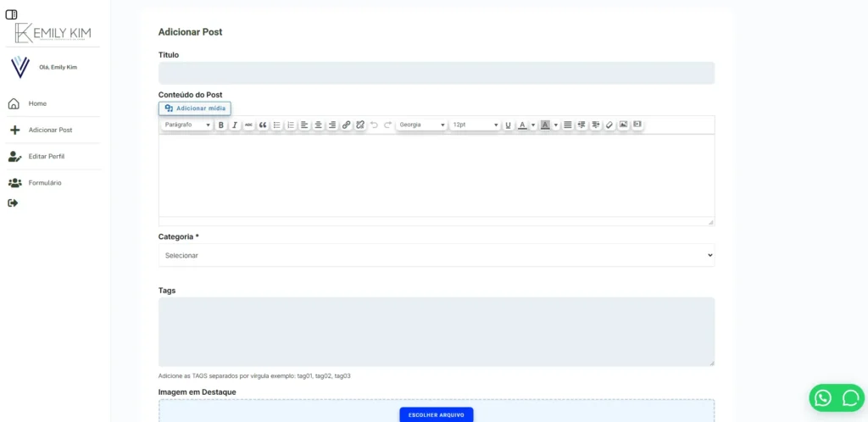
Task: Go to Home in the sidebar
Action: (37, 103)
